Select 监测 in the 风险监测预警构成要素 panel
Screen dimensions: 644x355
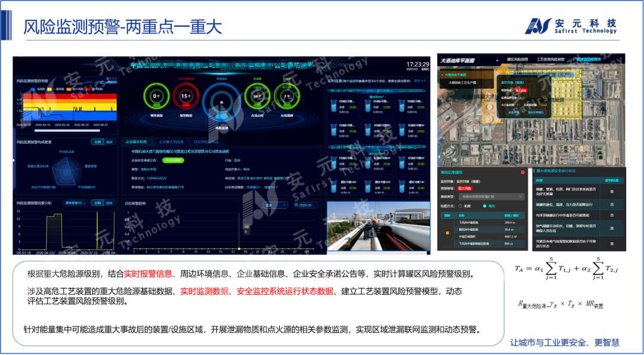(97, 142)
